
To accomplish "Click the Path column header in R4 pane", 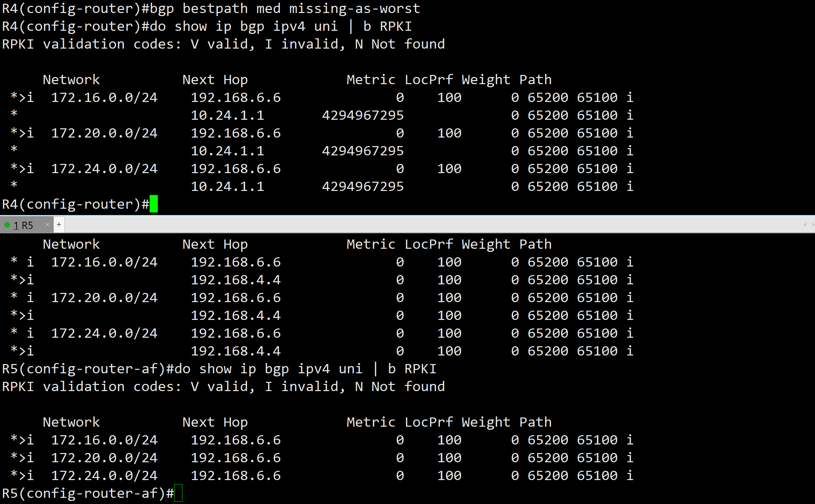I will tap(535, 80).
